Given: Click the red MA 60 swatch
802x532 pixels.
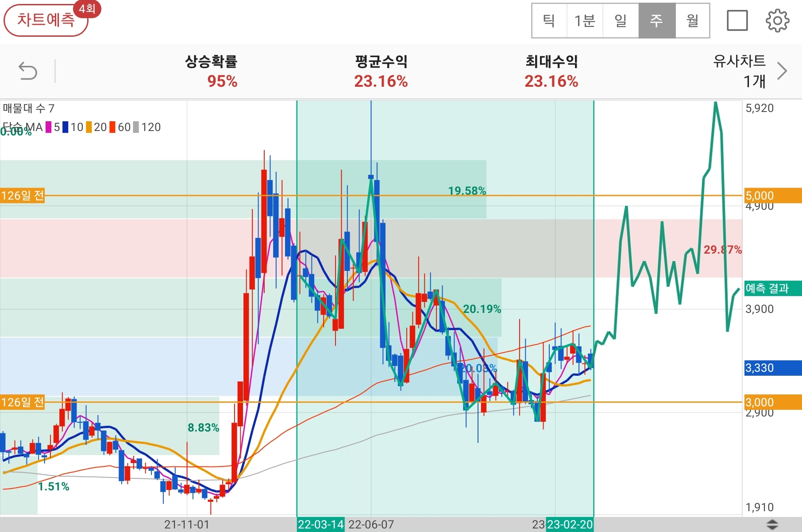Looking at the screenshot, I should [x=112, y=127].
